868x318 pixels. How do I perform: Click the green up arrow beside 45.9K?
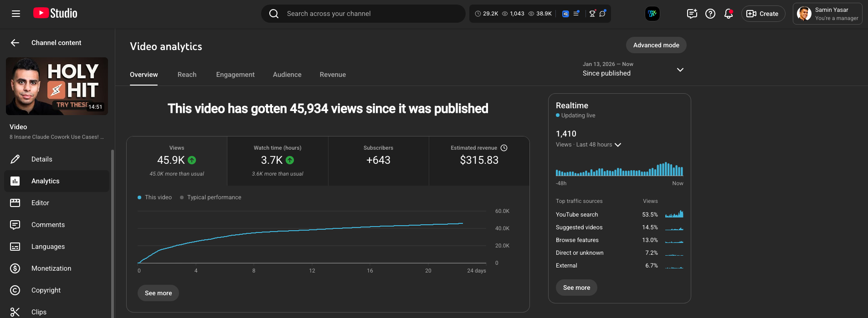[x=192, y=160]
